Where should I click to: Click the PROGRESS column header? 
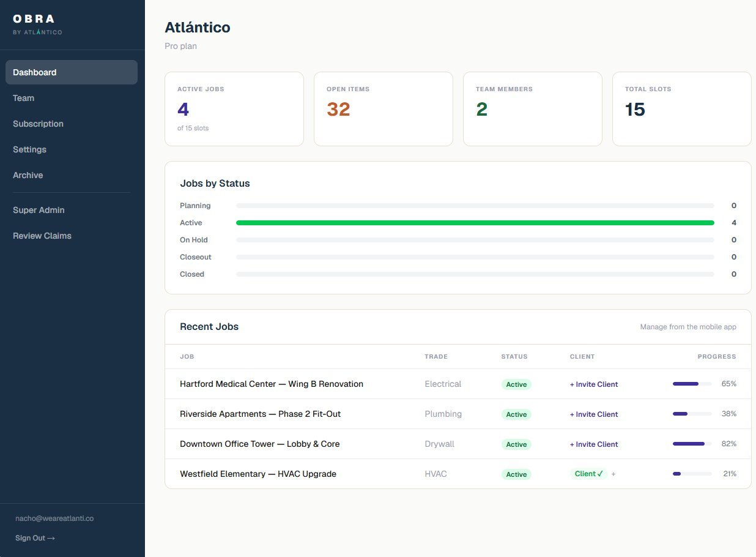tap(717, 356)
